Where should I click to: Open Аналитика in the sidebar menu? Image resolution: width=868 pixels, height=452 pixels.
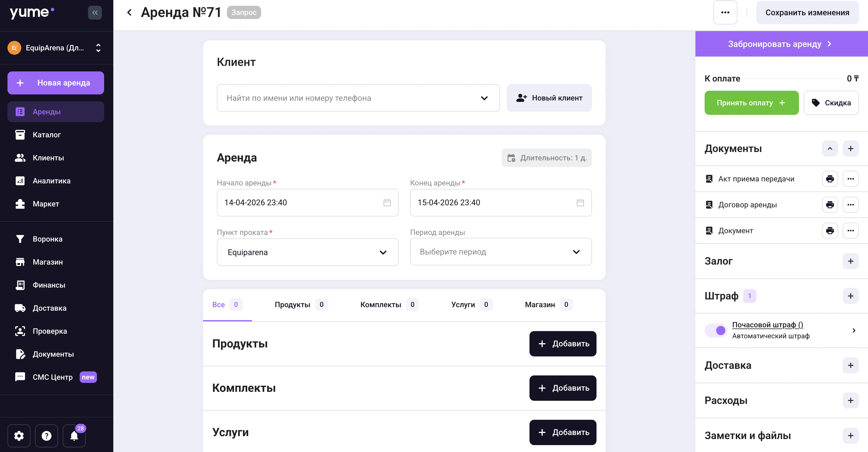(51, 181)
